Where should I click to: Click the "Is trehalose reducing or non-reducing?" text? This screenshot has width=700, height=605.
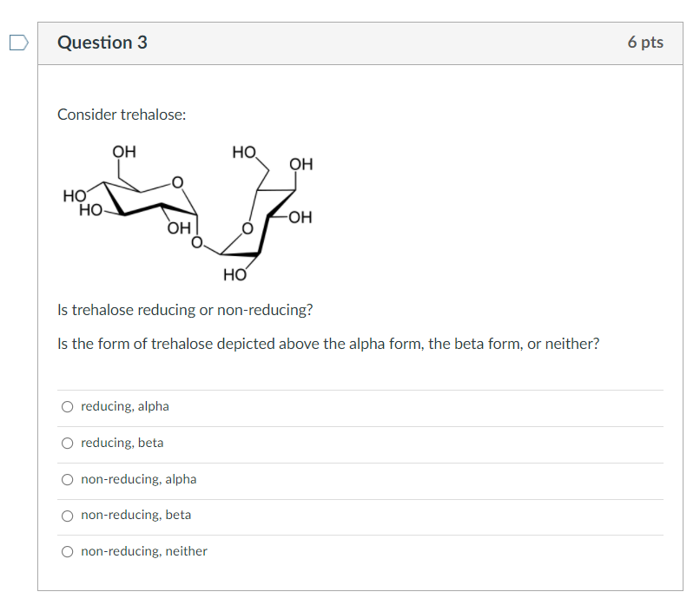(185, 310)
